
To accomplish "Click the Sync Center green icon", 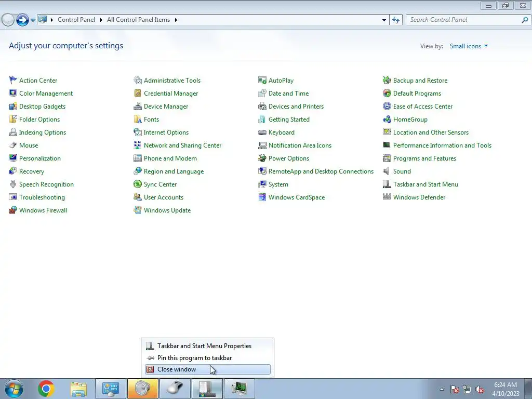I will pyautogui.click(x=137, y=184).
